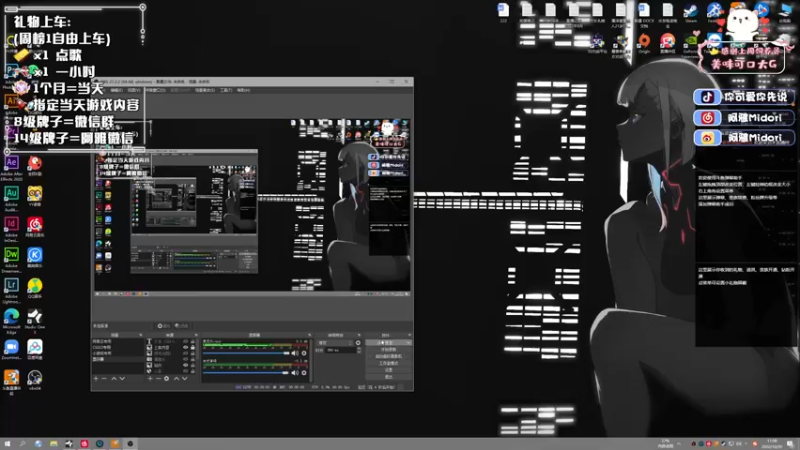Screen dimensions: 800x450
Task: Open second audio track settings gear
Action: [x=304, y=372]
